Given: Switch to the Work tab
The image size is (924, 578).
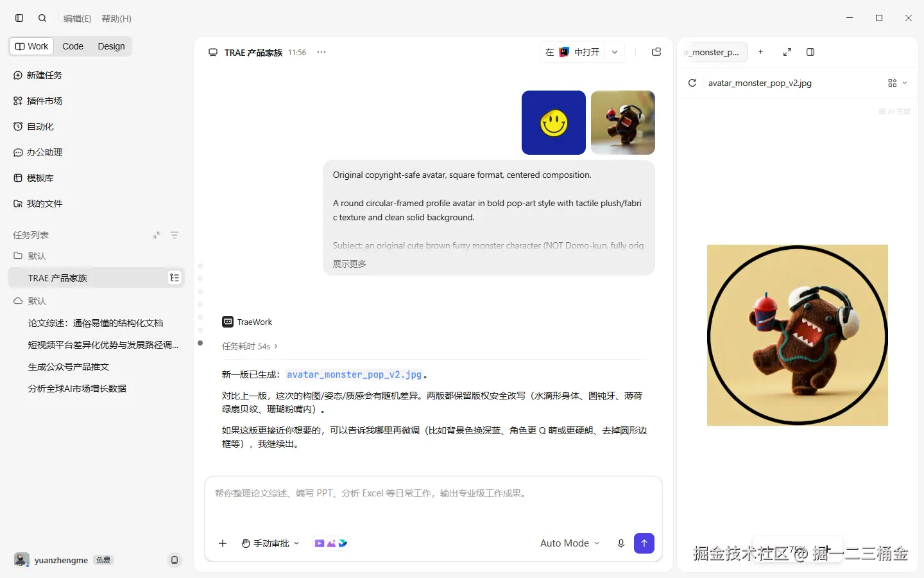Looking at the screenshot, I should click(31, 46).
